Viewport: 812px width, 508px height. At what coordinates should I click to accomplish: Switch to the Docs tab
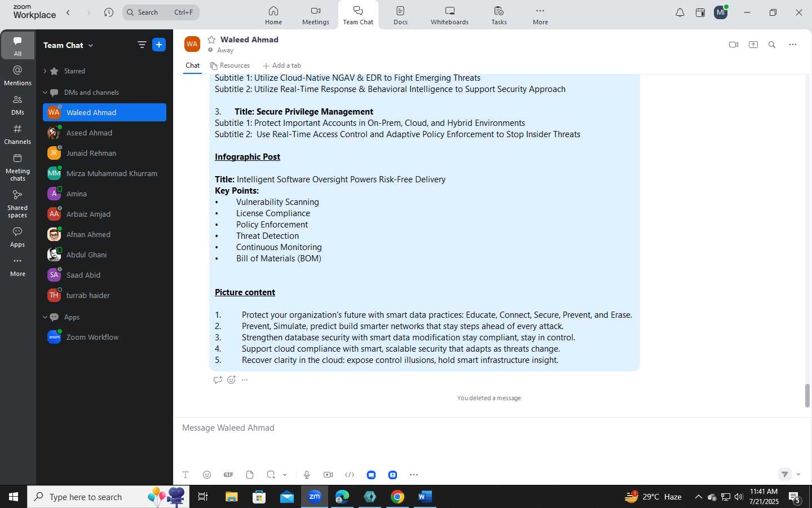[x=400, y=15]
